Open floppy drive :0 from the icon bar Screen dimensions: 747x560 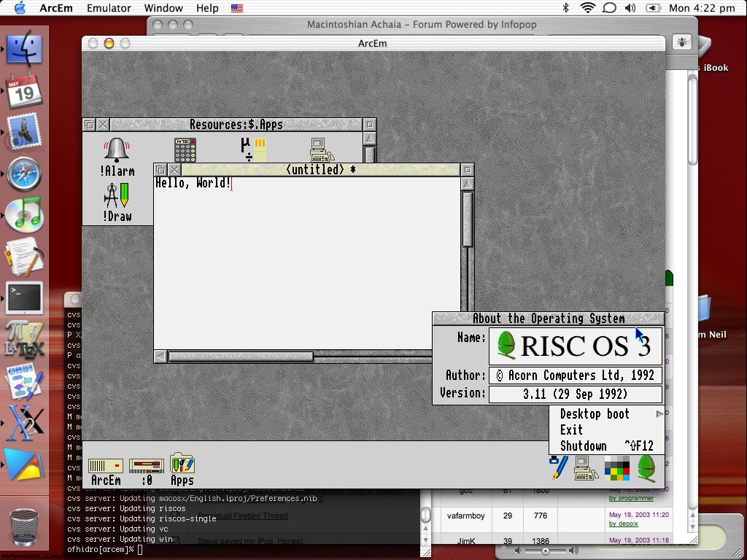[146, 464]
